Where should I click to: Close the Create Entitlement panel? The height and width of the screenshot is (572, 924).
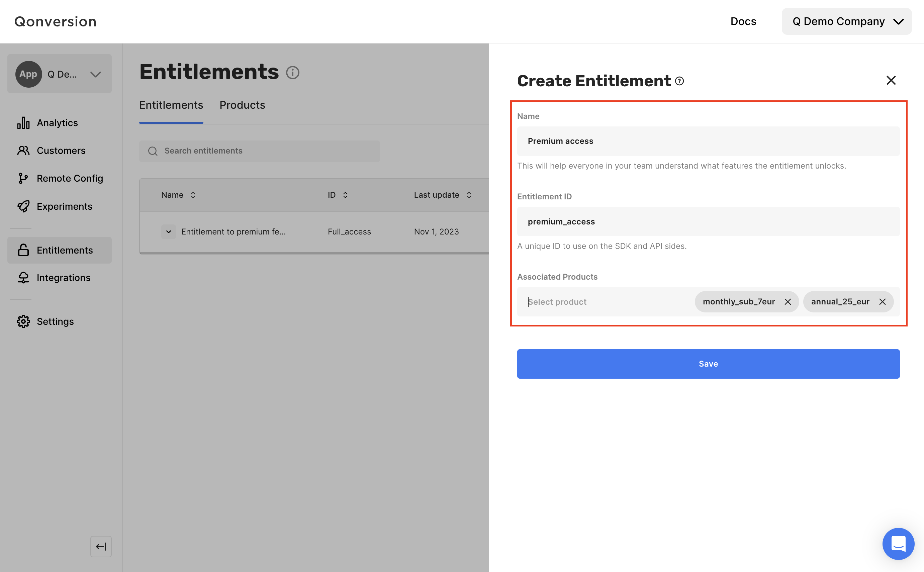click(x=891, y=80)
